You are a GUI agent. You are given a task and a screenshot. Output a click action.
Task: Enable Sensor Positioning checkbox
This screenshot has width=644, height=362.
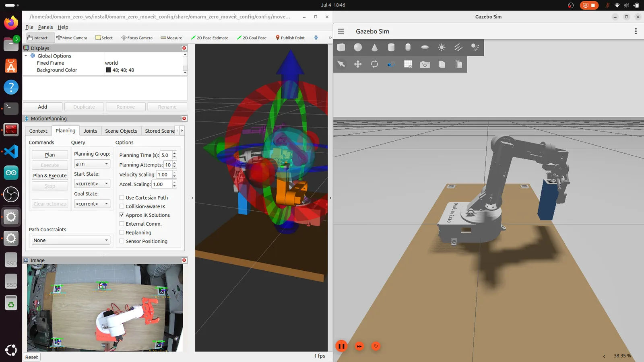tap(122, 241)
